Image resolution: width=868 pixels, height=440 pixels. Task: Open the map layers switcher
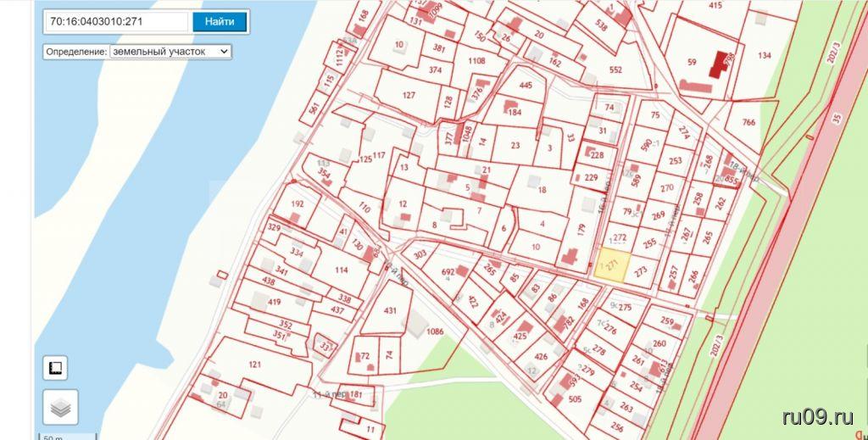coord(60,408)
